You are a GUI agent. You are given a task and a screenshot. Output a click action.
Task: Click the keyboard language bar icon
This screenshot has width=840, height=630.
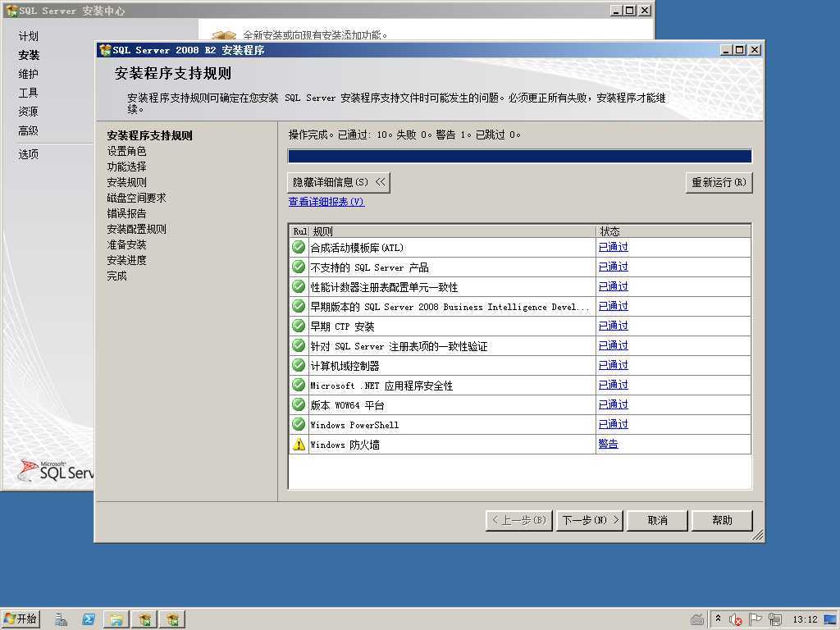697,619
